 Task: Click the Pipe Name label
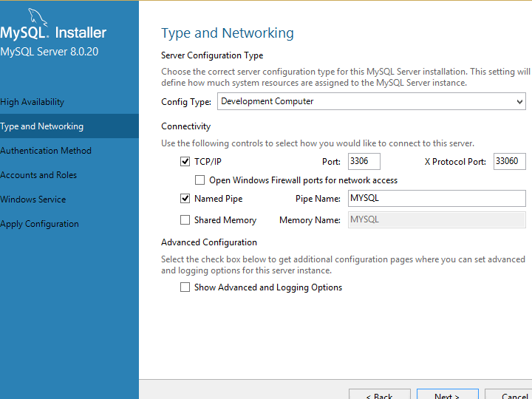[x=318, y=199]
